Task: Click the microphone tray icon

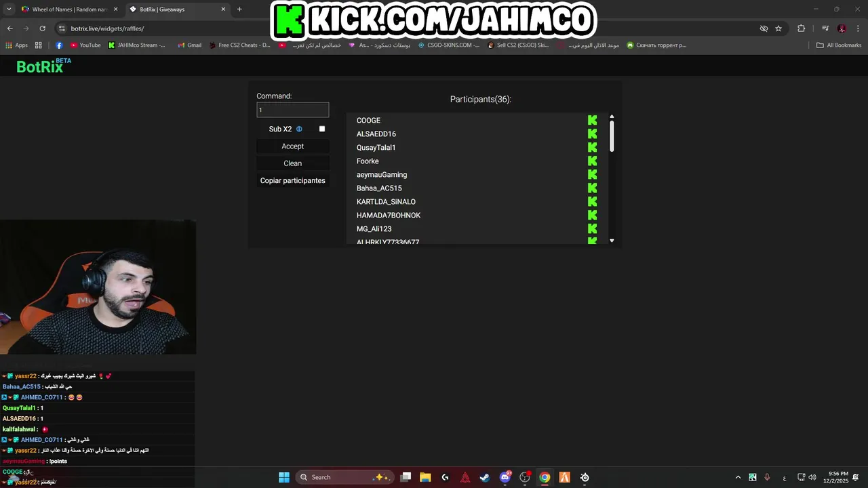Action: point(767,477)
